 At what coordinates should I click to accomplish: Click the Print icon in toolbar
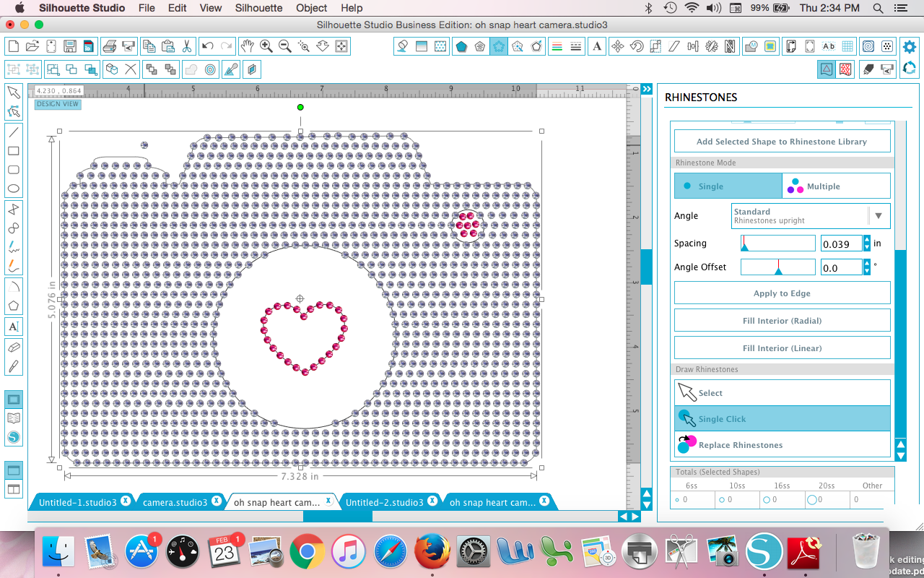[x=110, y=47]
